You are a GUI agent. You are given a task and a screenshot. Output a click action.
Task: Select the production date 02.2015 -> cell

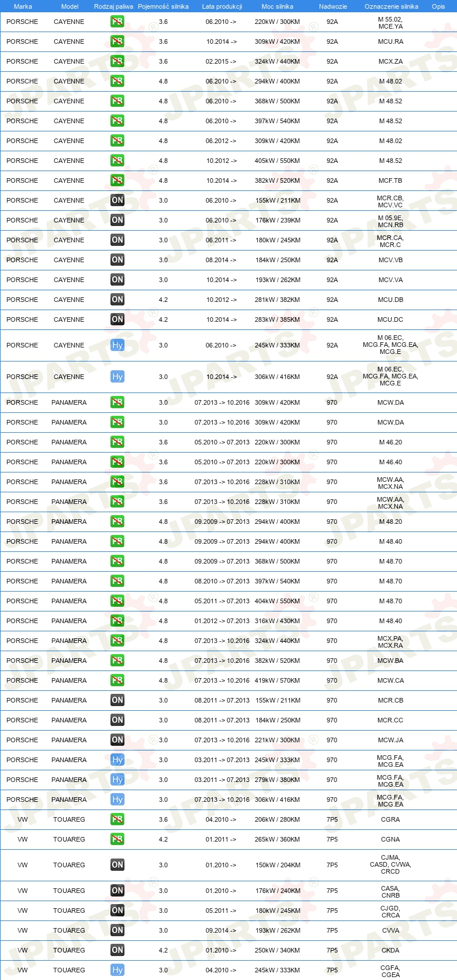221,61
